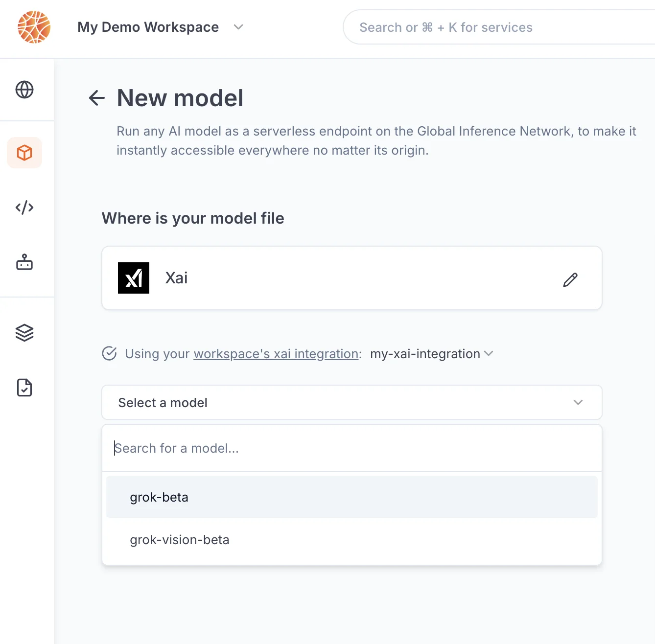Viewport: 655px width, 644px height.
Task: Choose grok-beta from the model list
Action: click(x=352, y=497)
